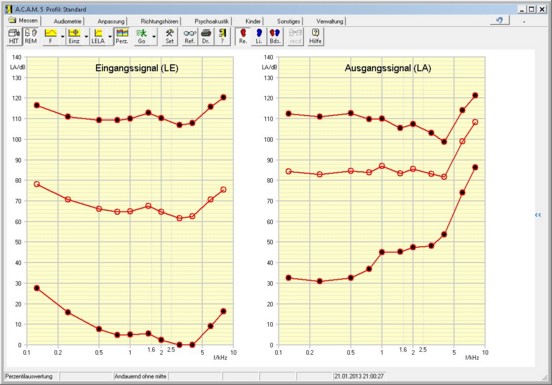Print using the Dr. printer icon
552x385 pixels.
tap(206, 37)
